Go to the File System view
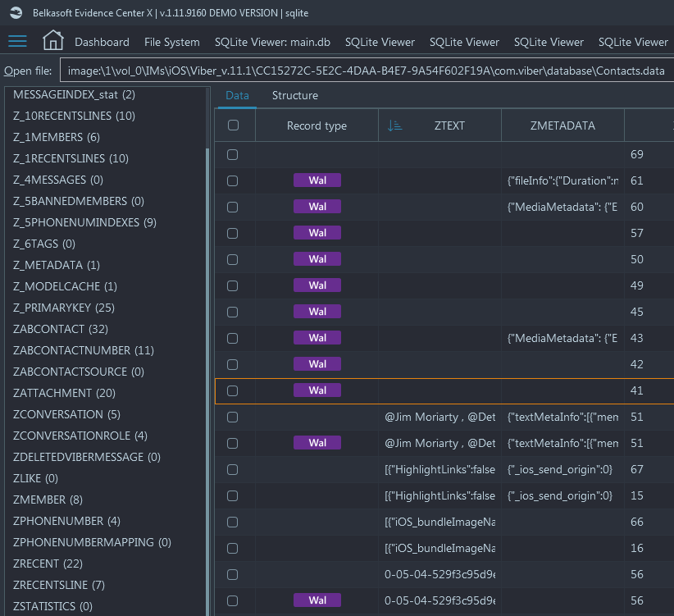This screenshot has height=616, width=674. 171,41
